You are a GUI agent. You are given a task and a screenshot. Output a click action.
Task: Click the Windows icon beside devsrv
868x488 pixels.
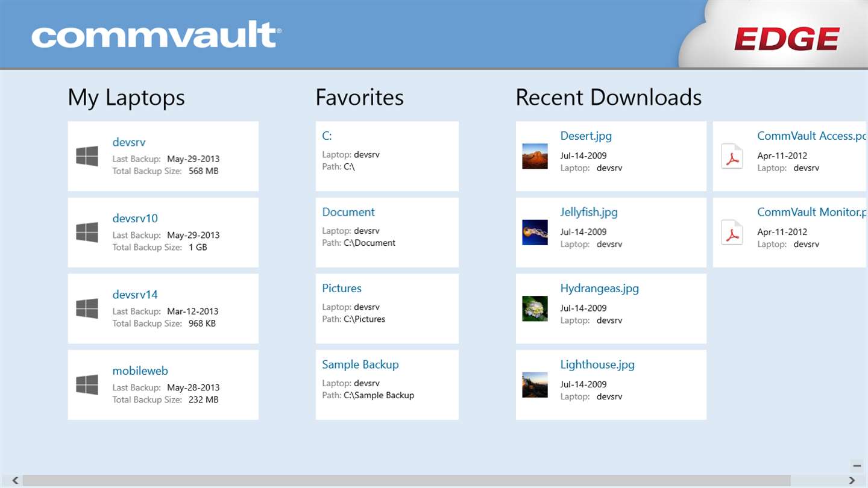pos(87,156)
